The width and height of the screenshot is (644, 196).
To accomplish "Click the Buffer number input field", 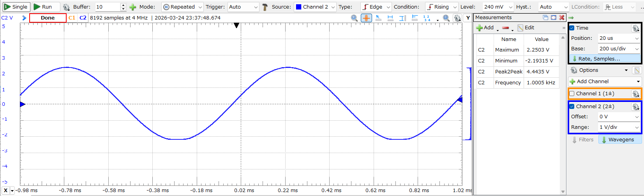I will [108, 7].
